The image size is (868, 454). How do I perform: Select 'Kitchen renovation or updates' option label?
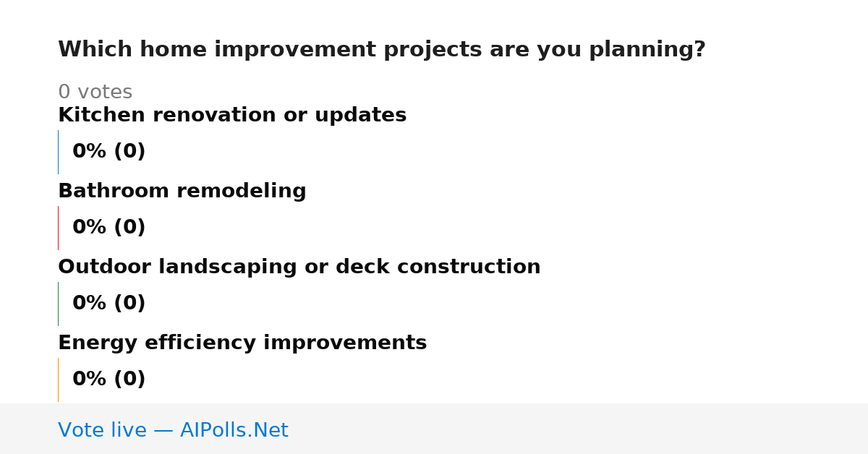coord(232,116)
